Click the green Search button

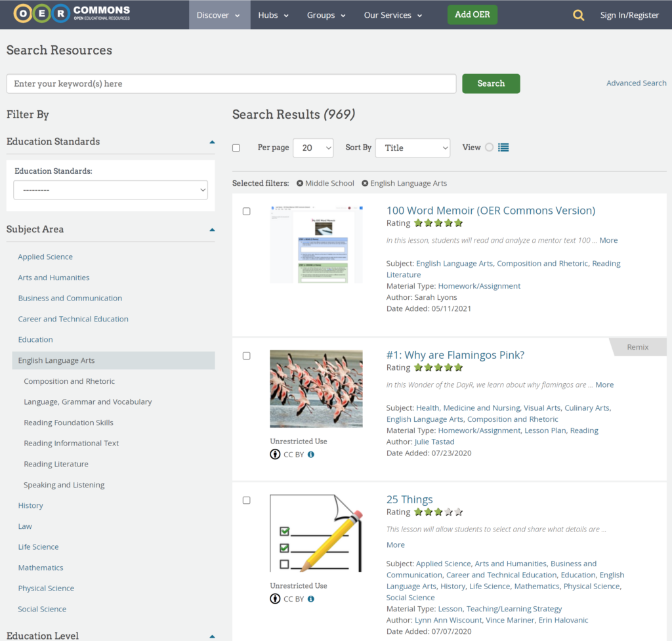[x=490, y=83]
